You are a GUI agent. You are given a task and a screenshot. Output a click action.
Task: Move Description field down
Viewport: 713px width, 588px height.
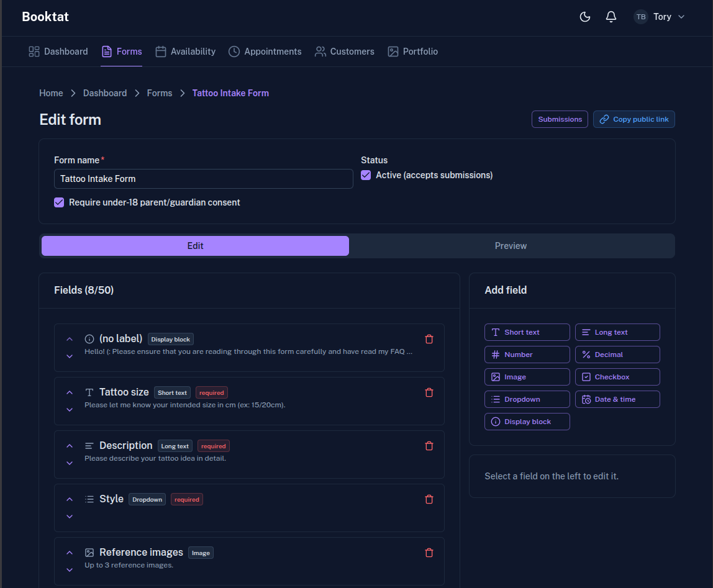[x=70, y=463]
